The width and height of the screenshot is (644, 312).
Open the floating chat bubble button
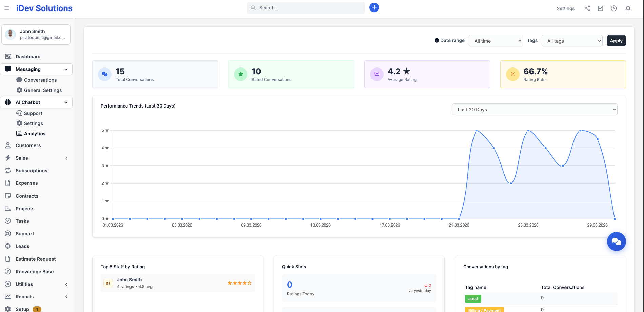coord(616,241)
